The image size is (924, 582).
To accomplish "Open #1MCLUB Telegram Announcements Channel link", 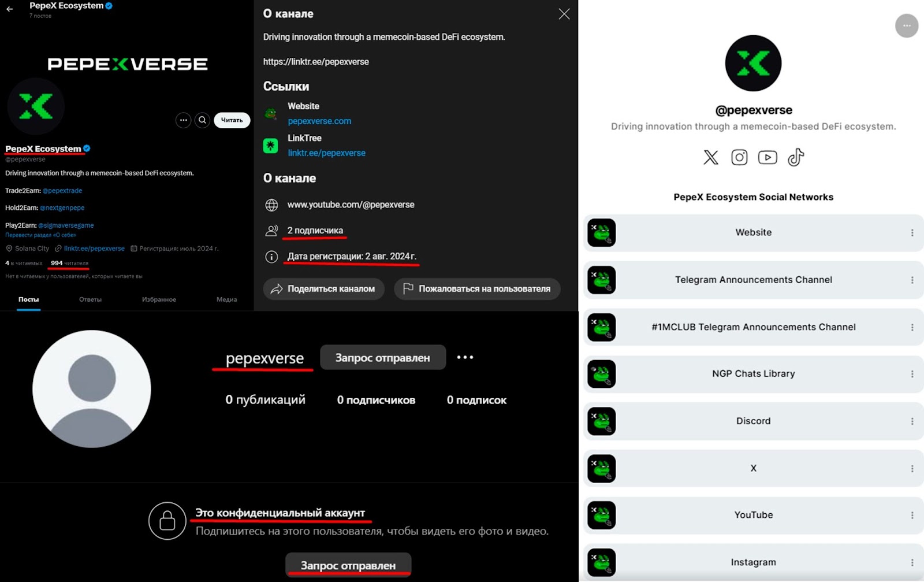I will click(753, 327).
